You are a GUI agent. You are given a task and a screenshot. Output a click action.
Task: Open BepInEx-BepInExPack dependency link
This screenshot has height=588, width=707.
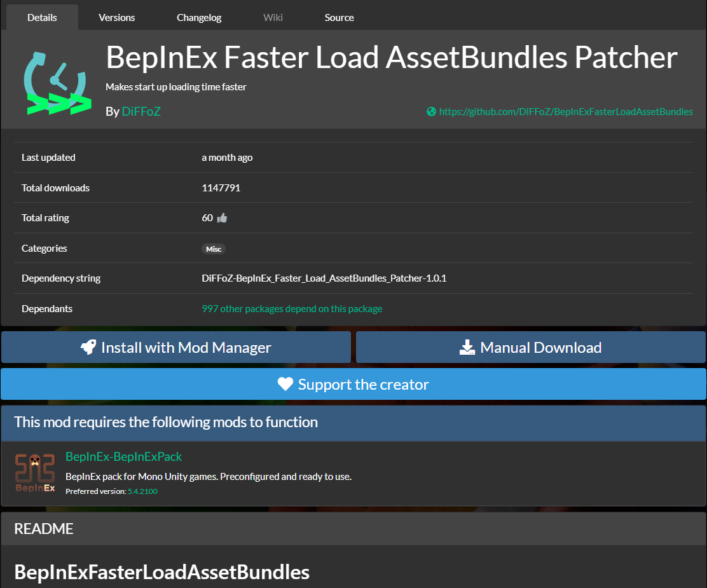point(123,457)
